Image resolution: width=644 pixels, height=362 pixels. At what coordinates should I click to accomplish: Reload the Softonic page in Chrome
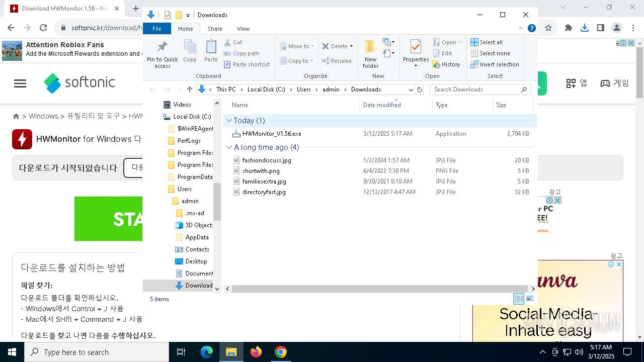tap(43, 28)
